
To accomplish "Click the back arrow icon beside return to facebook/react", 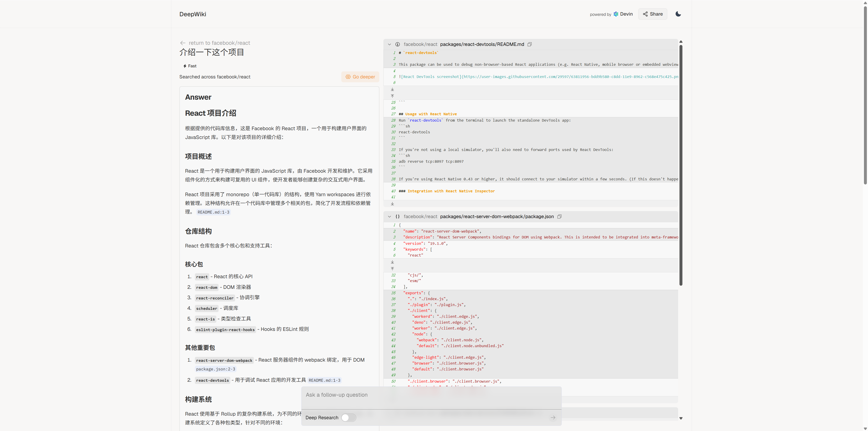I will click(x=183, y=43).
